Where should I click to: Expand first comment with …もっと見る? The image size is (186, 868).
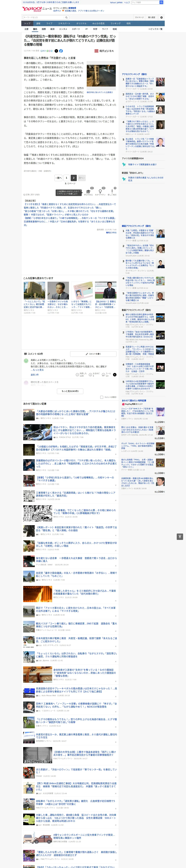click(37, 370)
